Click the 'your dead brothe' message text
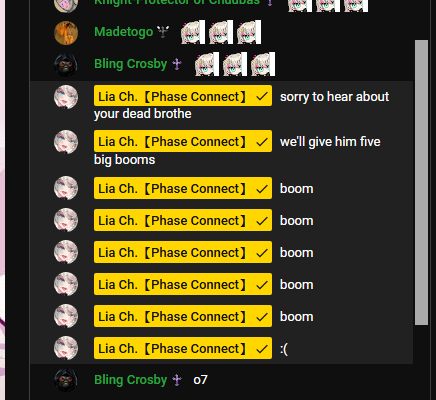This screenshot has width=436, height=400. pyautogui.click(x=143, y=114)
